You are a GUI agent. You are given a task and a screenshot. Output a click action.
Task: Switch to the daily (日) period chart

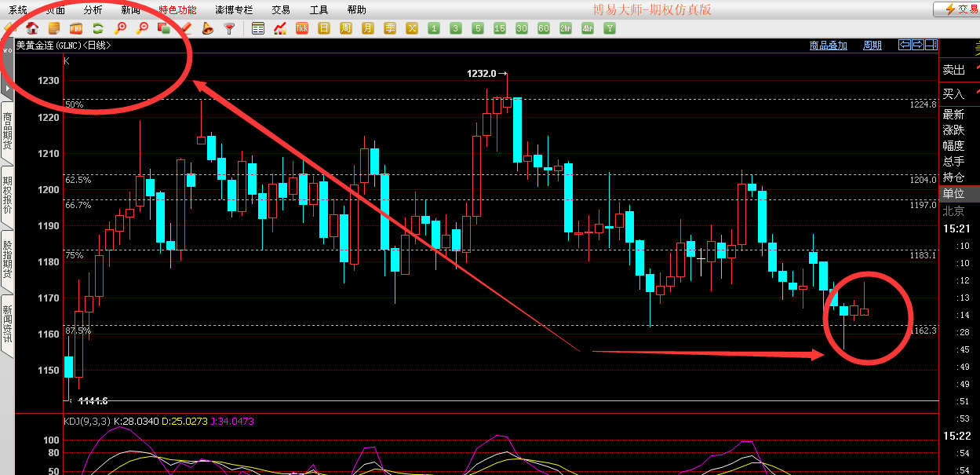(x=324, y=28)
